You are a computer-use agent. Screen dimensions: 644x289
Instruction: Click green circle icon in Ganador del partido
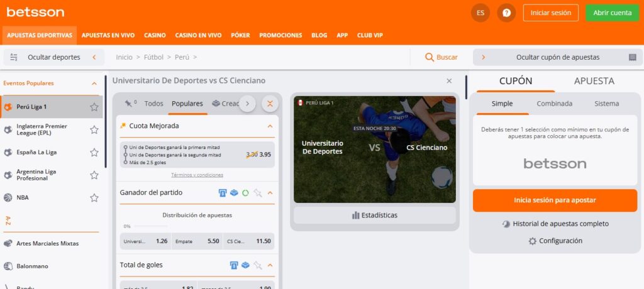click(245, 193)
